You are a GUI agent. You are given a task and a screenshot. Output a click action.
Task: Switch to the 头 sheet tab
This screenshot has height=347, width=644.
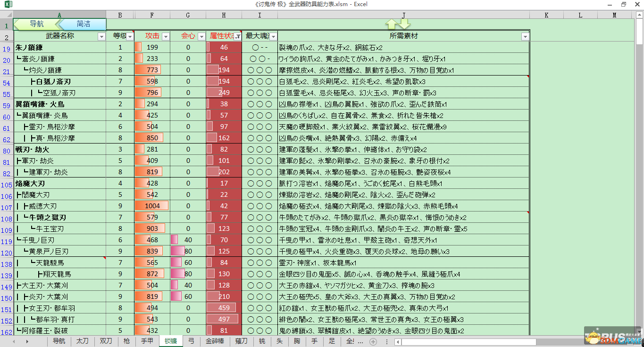[x=279, y=341]
